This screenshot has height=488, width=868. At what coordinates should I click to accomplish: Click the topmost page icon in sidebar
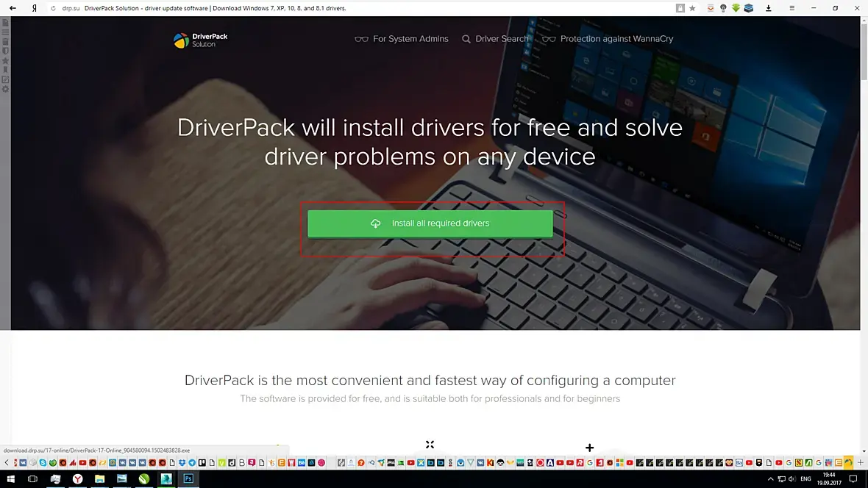[x=6, y=23]
